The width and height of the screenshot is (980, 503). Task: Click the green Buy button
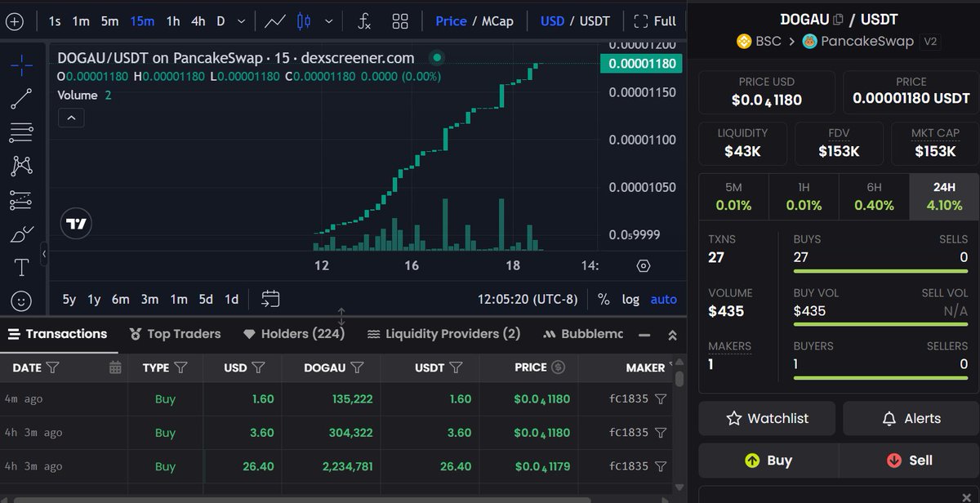(768, 461)
